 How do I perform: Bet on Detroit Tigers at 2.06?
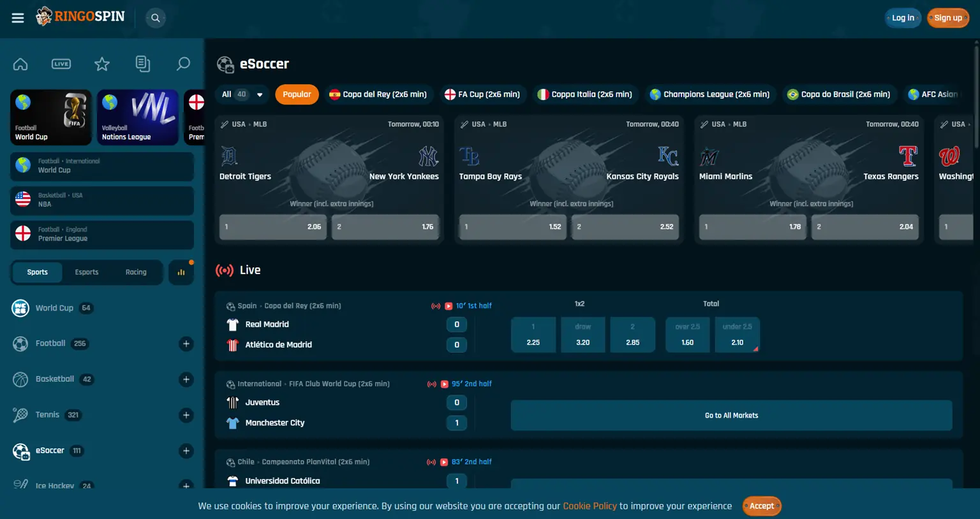point(273,227)
